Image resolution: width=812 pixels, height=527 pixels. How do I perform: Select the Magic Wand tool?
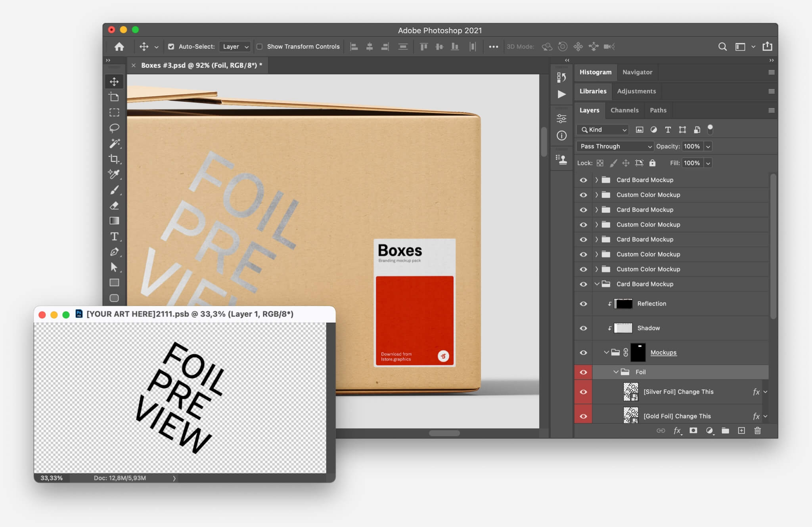pyautogui.click(x=114, y=143)
